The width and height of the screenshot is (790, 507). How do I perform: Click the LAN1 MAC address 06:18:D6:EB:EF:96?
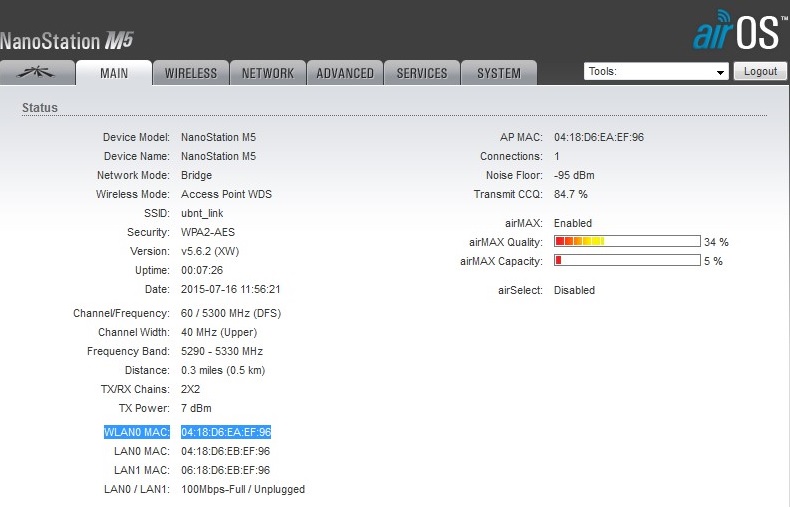pyautogui.click(x=226, y=470)
